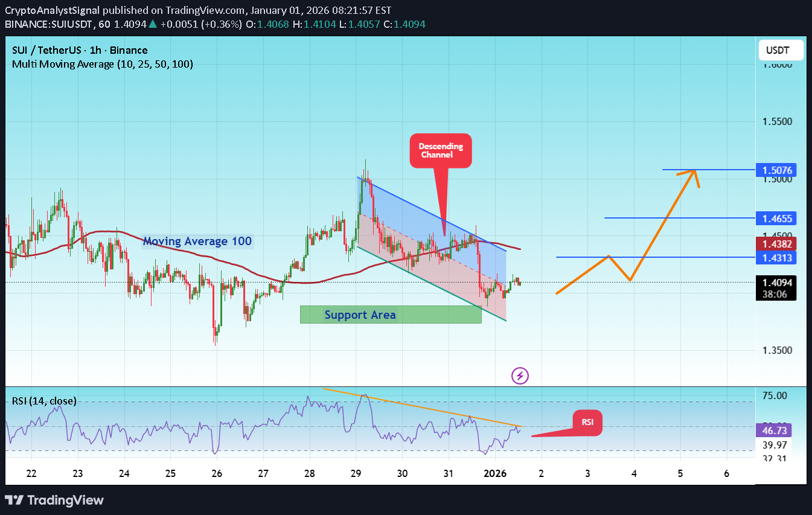The width and height of the screenshot is (812, 515).
Task: Click the Binance exchange name in the chart legend
Action: coord(129,50)
